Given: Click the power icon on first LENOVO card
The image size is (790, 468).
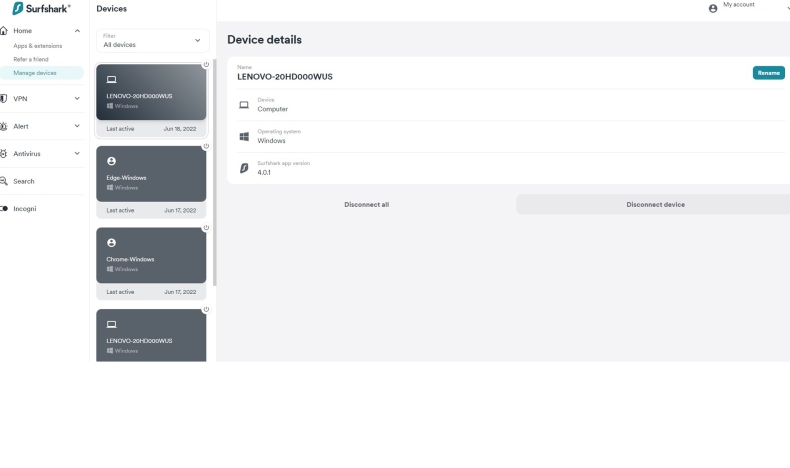Looking at the screenshot, I should [206, 65].
